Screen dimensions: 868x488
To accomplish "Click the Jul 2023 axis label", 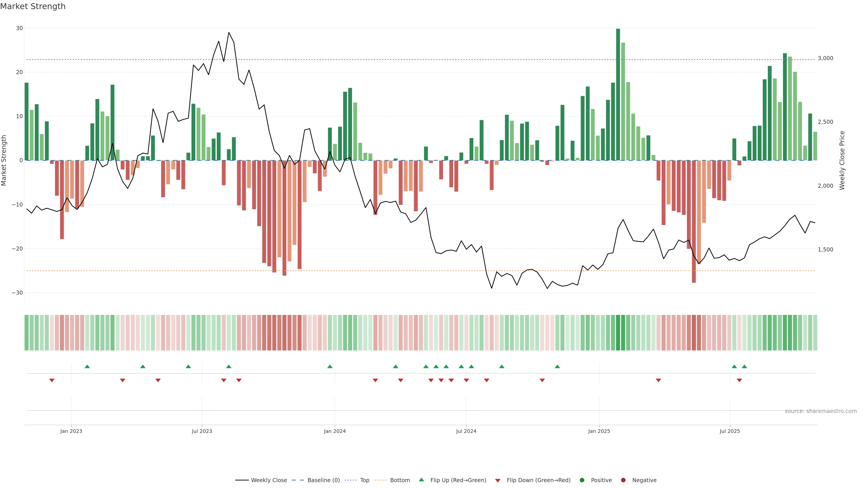I will [x=202, y=431].
